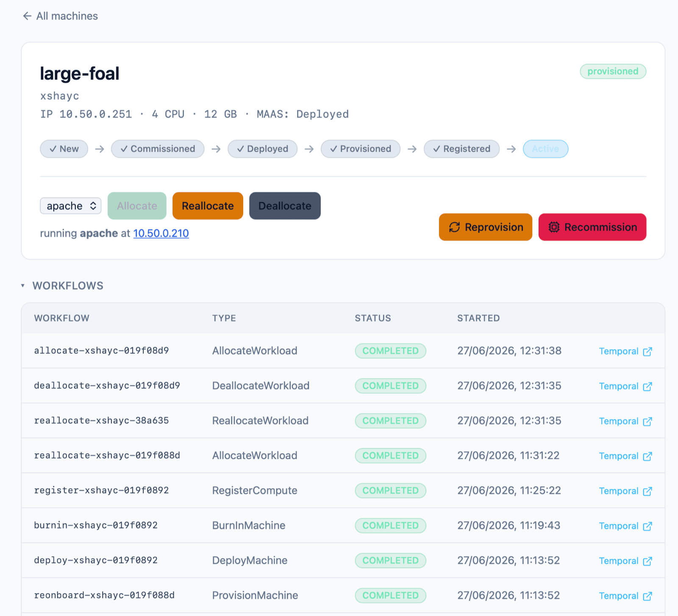Click external-link icon in allocate-xshayc-019f08d9 row
This screenshot has width=678, height=616.
(647, 352)
